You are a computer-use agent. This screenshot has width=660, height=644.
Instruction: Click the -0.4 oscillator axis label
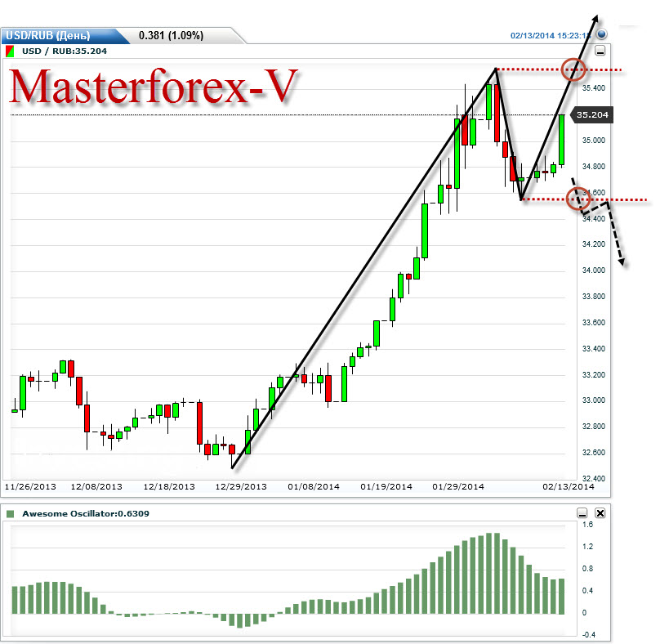pyautogui.click(x=589, y=635)
